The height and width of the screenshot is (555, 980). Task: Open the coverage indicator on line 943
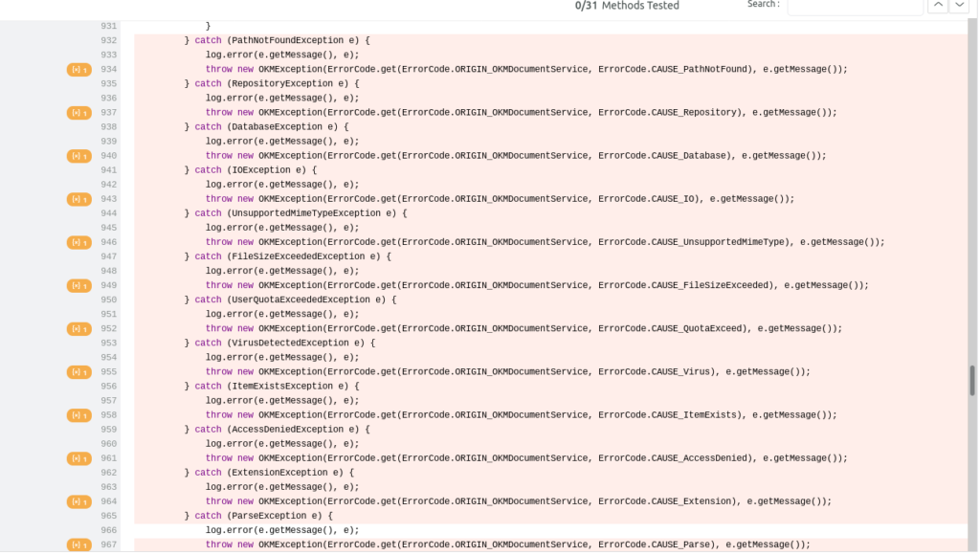(x=78, y=199)
